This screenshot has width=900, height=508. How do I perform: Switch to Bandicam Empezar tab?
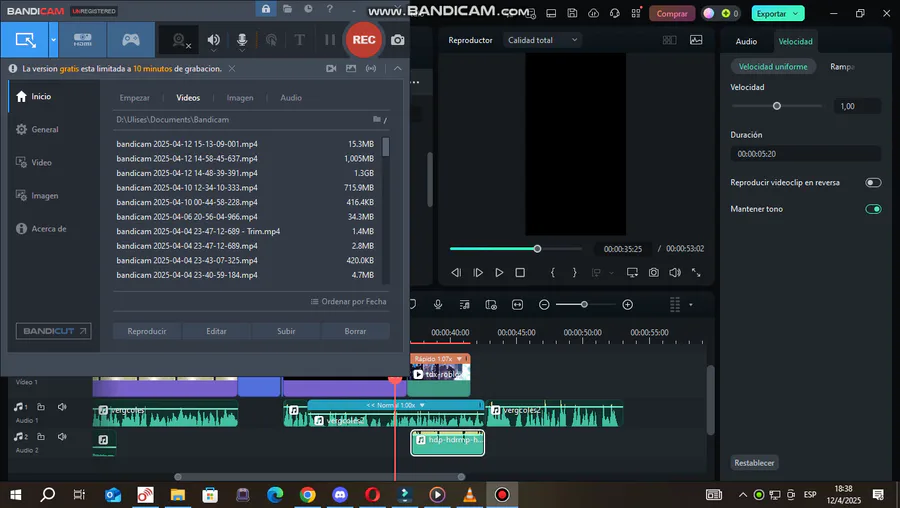click(134, 98)
